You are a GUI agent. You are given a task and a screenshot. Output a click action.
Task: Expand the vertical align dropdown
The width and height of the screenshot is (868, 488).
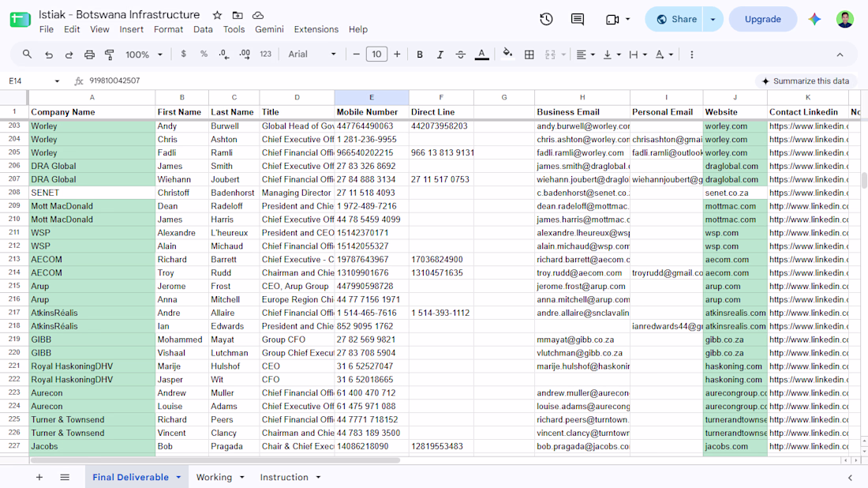click(x=619, y=54)
